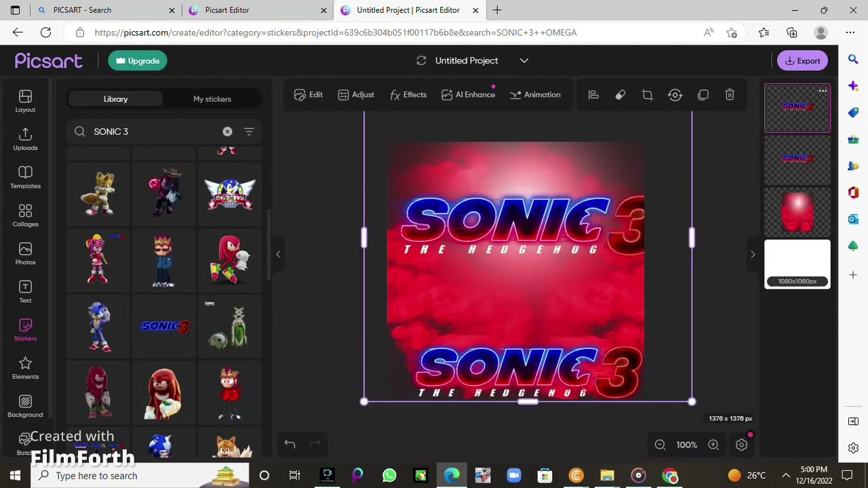Open WhatsApp from the taskbar
The width and height of the screenshot is (868, 488).
pos(389,476)
